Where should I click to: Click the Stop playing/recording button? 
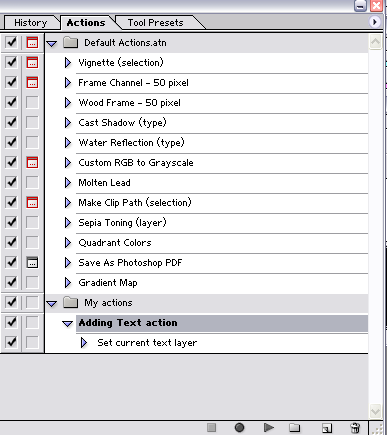click(x=211, y=427)
